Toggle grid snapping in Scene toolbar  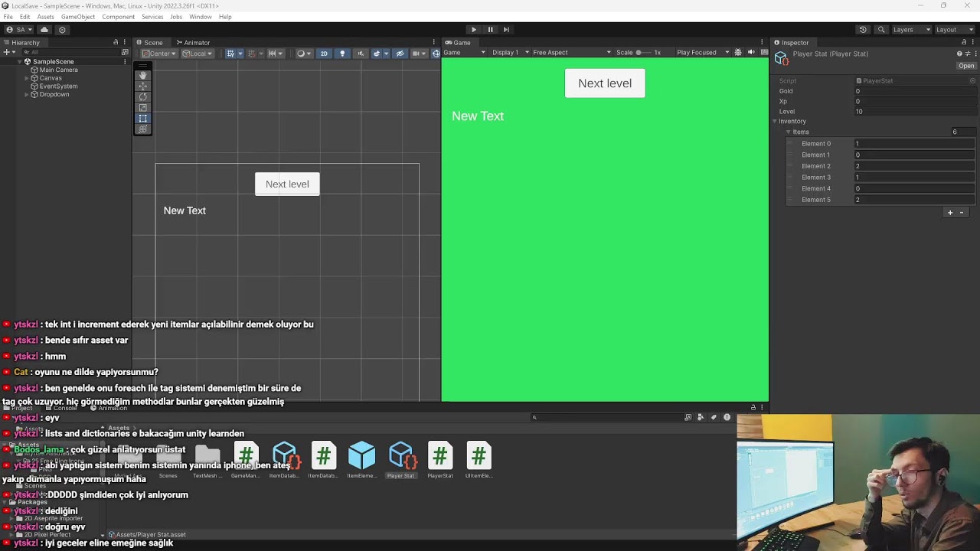pos(250,53)
